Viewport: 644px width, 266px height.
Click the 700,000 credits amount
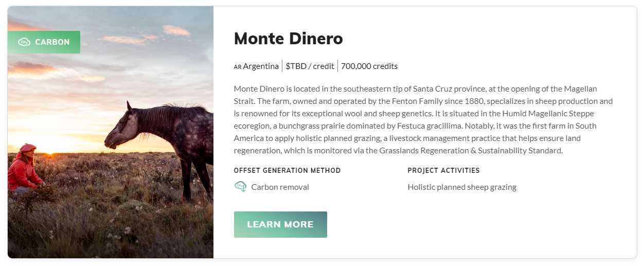tap(369, 66)
